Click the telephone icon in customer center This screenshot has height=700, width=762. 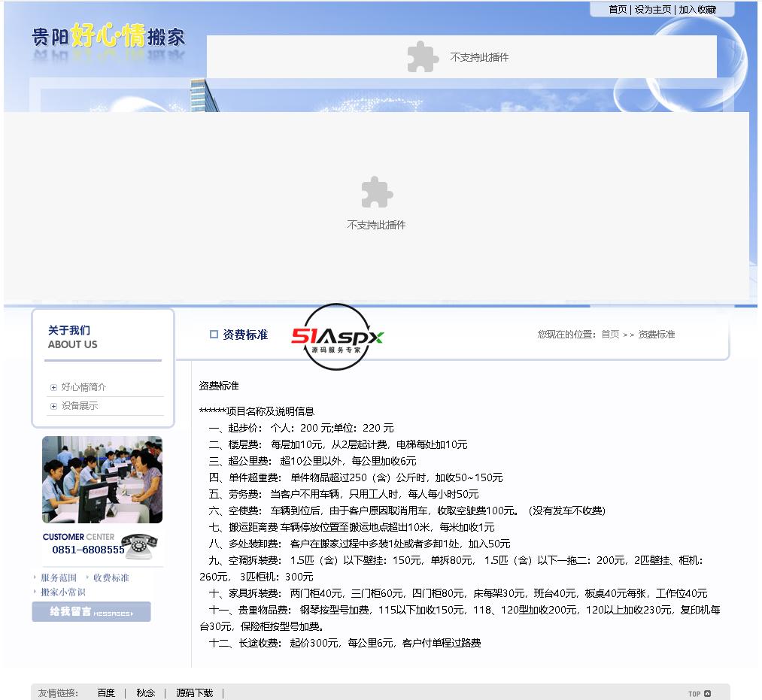point(139,546)
